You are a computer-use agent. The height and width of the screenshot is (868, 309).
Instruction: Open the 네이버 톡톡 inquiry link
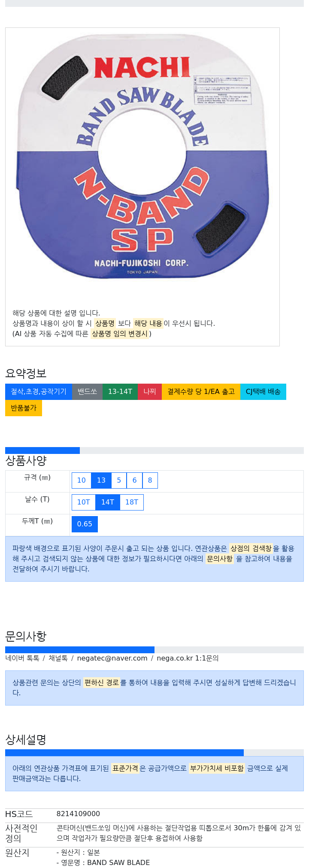[22, 658]
